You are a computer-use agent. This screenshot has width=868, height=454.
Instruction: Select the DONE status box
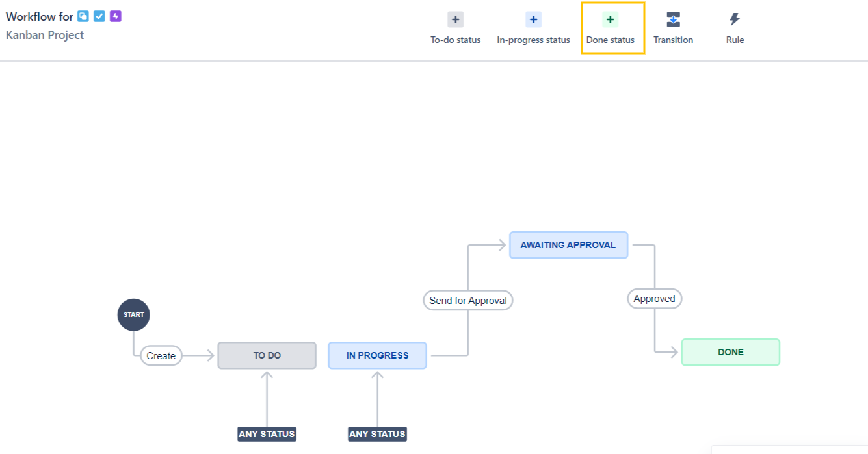coord(731,352)
